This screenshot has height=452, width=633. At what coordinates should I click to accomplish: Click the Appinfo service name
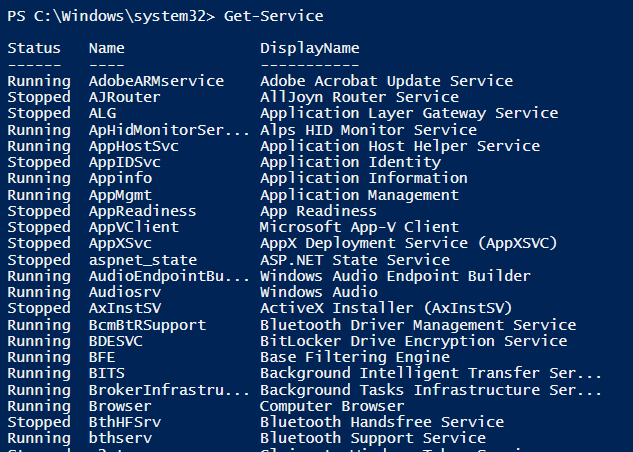(122, 178)
